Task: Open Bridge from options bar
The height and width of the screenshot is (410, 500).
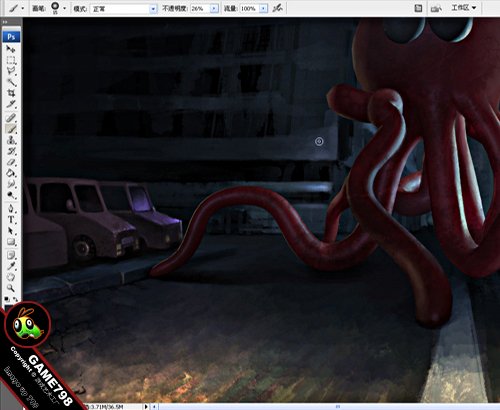Action: (x=436, y=8)
